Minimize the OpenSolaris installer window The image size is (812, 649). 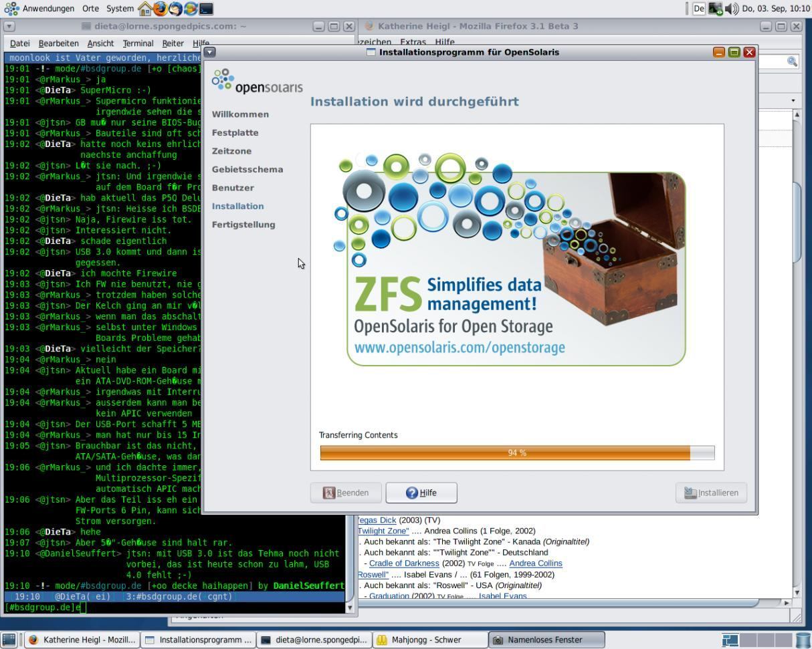tap(719, 52)
